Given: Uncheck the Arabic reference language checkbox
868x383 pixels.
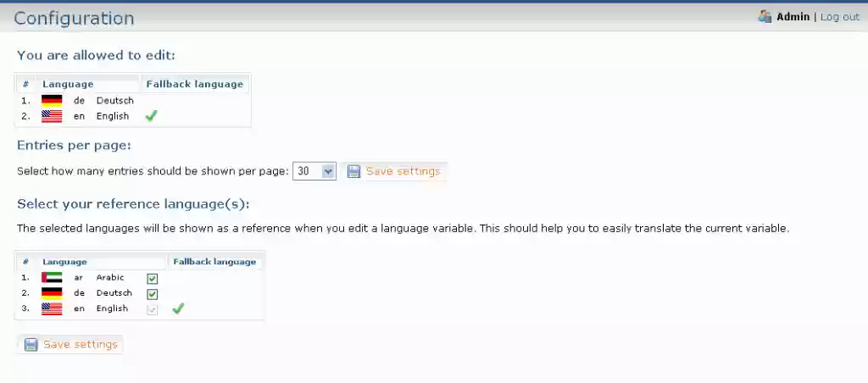Looking at the screenshot, I should [x=153, y=279].
